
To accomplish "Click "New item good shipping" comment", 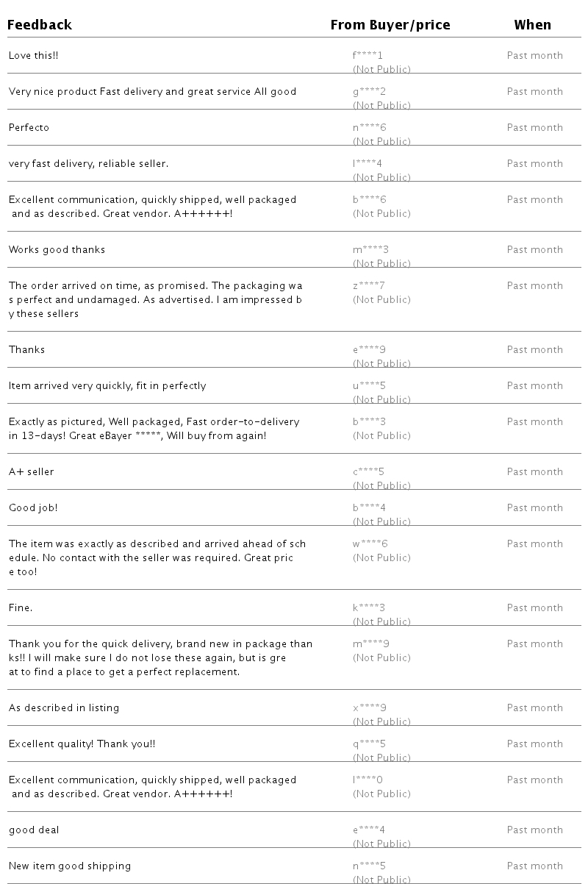I will coord(70,866).
